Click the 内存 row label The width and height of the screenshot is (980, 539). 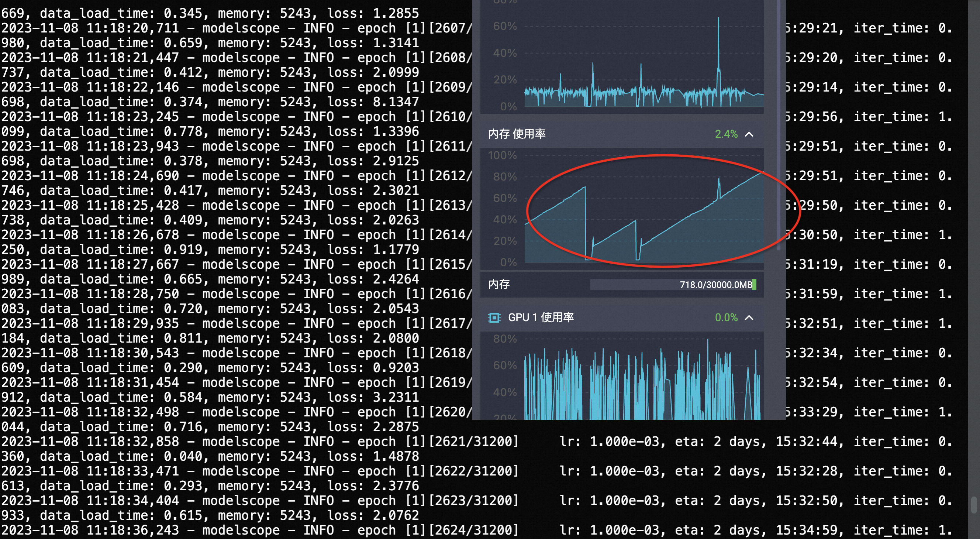click(x=498, y=284)
